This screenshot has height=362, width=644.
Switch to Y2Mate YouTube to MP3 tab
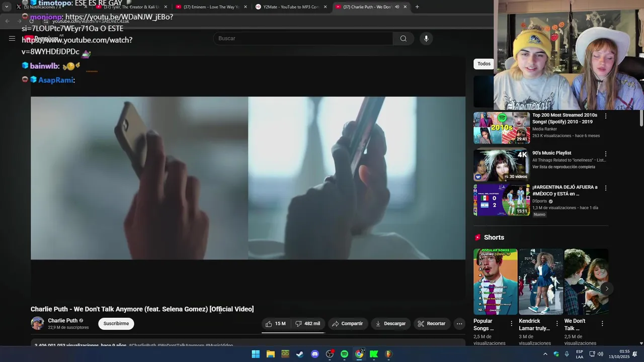[291, 7]
